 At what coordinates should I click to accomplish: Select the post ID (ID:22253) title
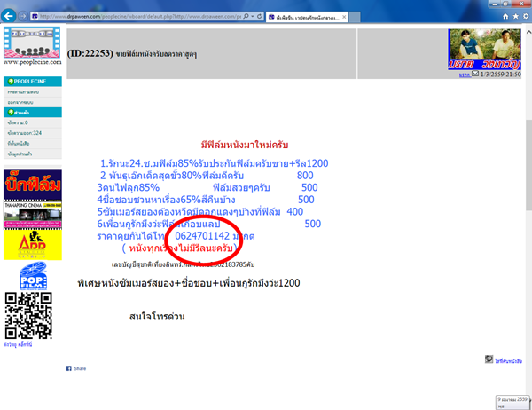tap(131, 53)
